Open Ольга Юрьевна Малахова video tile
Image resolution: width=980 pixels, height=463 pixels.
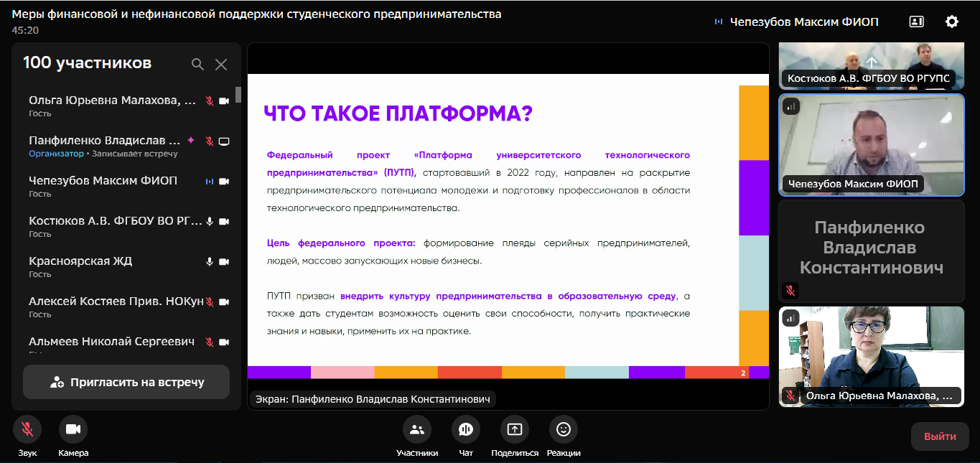[872, 357]
